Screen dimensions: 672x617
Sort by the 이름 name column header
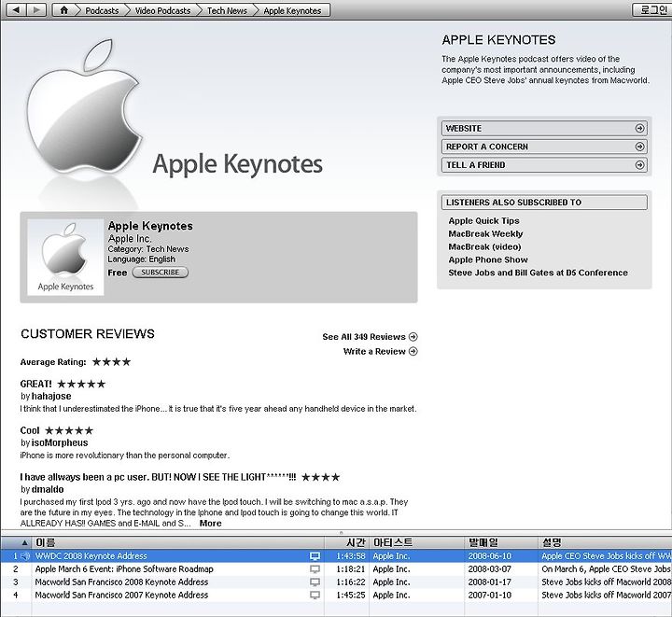[178, 543]
